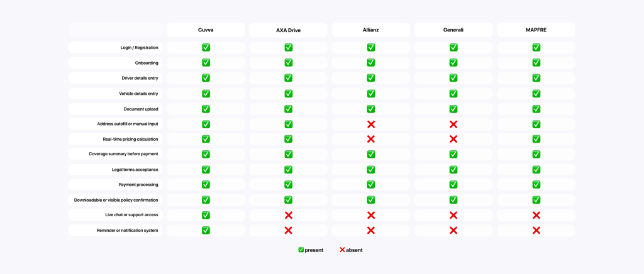The width and height of the screenshot is (644, 274).
Task: Click Generali's Document upload checkmark
Action: coord(453,109)
